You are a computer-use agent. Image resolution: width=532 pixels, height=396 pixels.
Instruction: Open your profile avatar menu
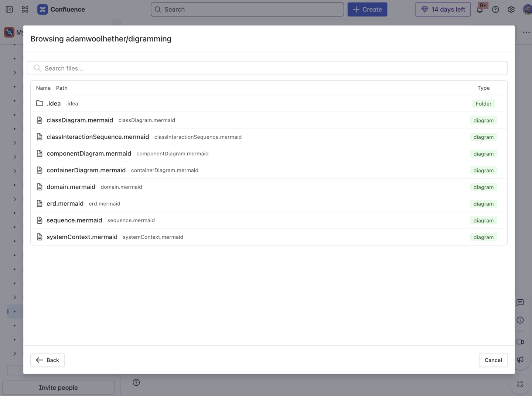tap(527, 9)
